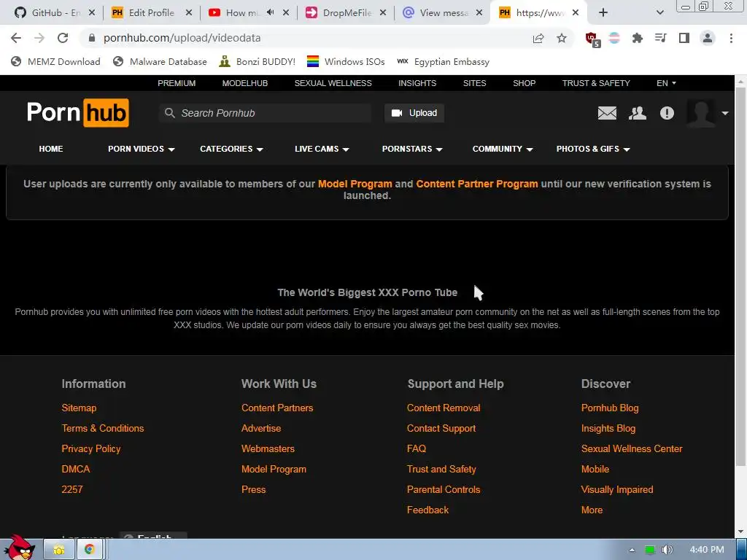The image size is (747, 560).
Task: Open a new browser tab
Action: [x=603, y=12]
